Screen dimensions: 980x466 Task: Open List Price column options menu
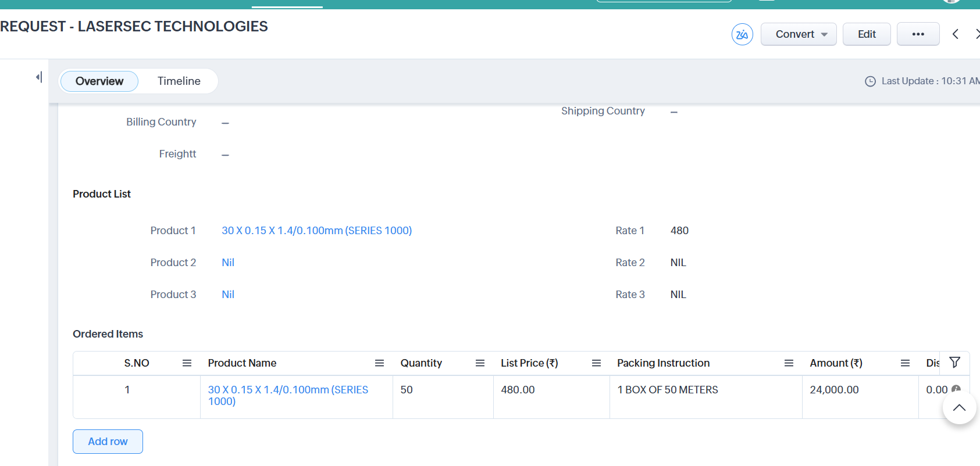pyautogui.click(x=596, y=363)
